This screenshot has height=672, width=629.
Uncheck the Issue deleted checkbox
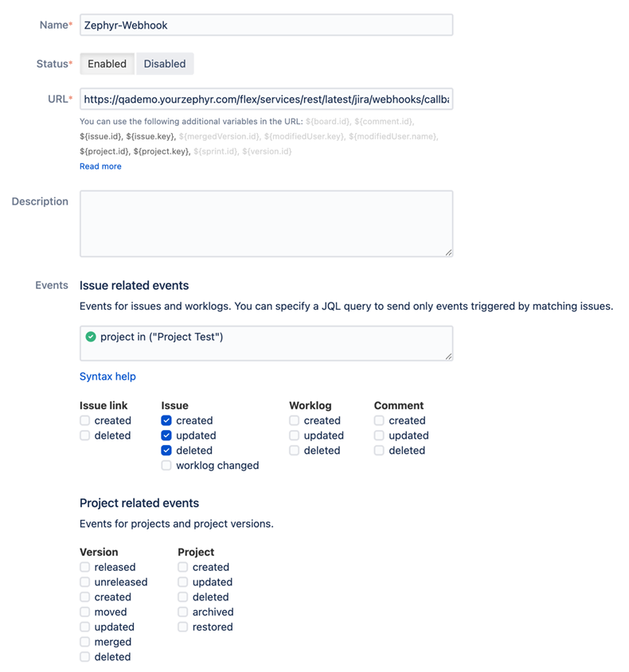pos(166,451)
